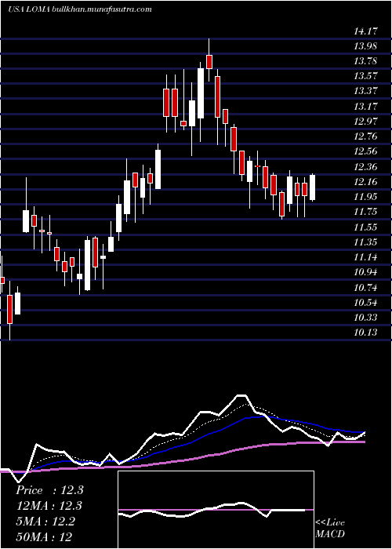This screenshot has width=392, height=549.
Task: Click the 13.17 price label
Action: [365, 107]
